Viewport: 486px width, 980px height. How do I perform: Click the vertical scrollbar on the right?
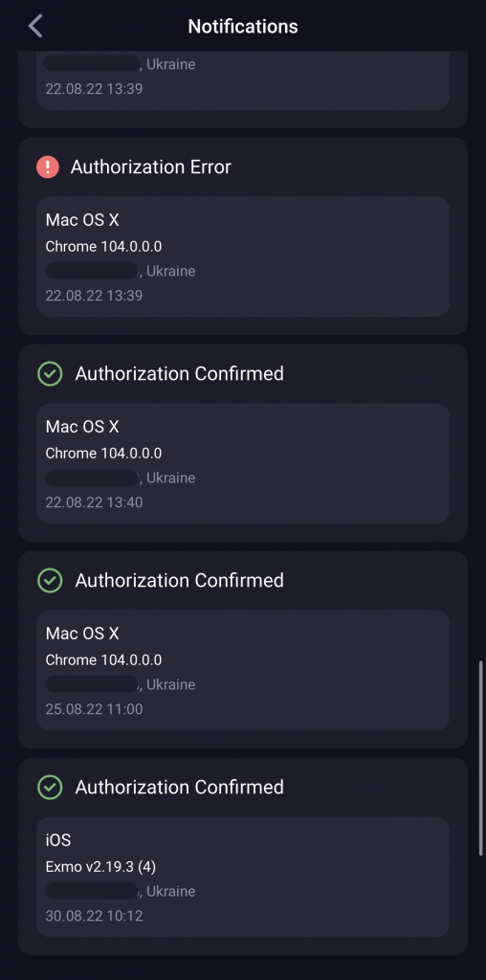click(x=480, y=758)
